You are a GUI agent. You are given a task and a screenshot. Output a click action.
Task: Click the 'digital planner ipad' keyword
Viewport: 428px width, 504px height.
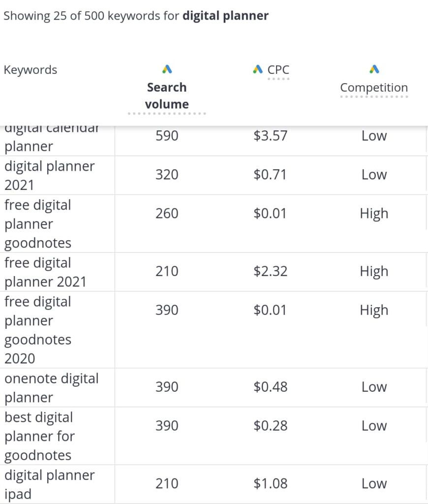(49, 484)
